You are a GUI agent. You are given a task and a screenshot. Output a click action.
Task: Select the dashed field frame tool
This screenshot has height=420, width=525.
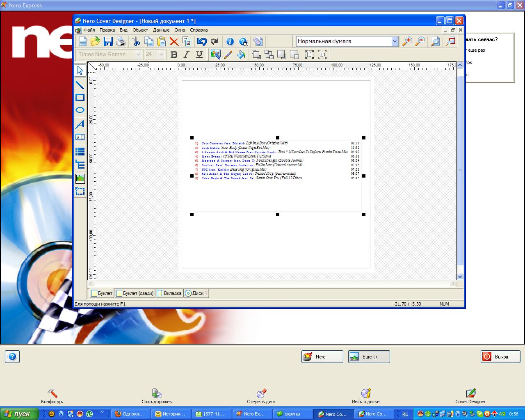(80, 191)
